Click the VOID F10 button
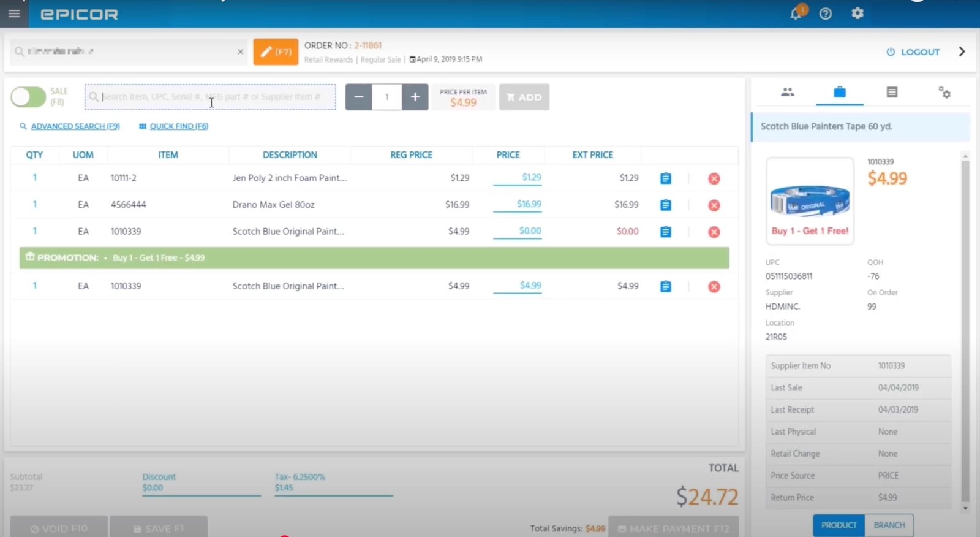The image size is (980, 537). tap(59, 528)
